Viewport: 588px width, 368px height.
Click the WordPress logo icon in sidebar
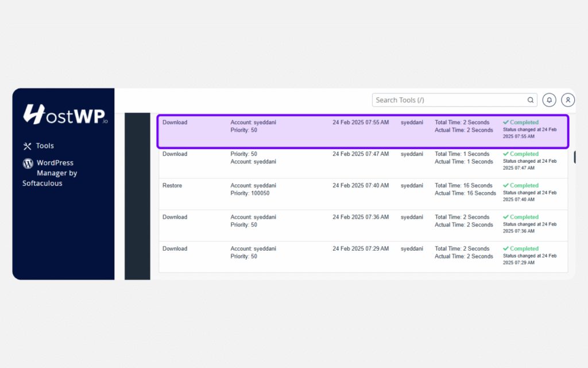click(x=28, y=163)
